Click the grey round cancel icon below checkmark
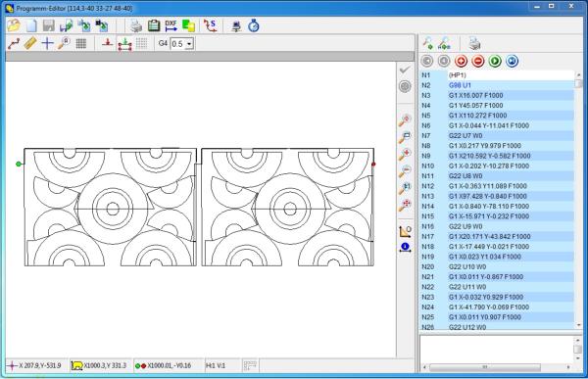 click(405, 86)
